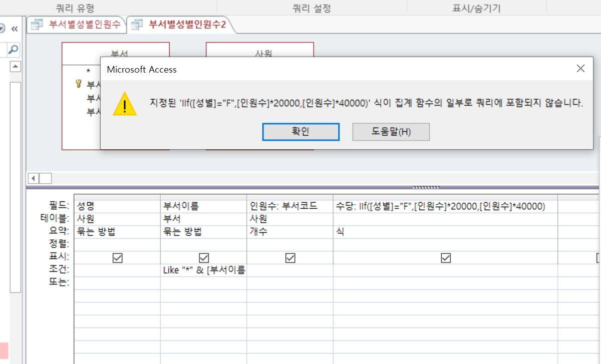The image size is (601, 364).
Task: Close the Microsoft Access error dialog with X
Action: point(580,69)
